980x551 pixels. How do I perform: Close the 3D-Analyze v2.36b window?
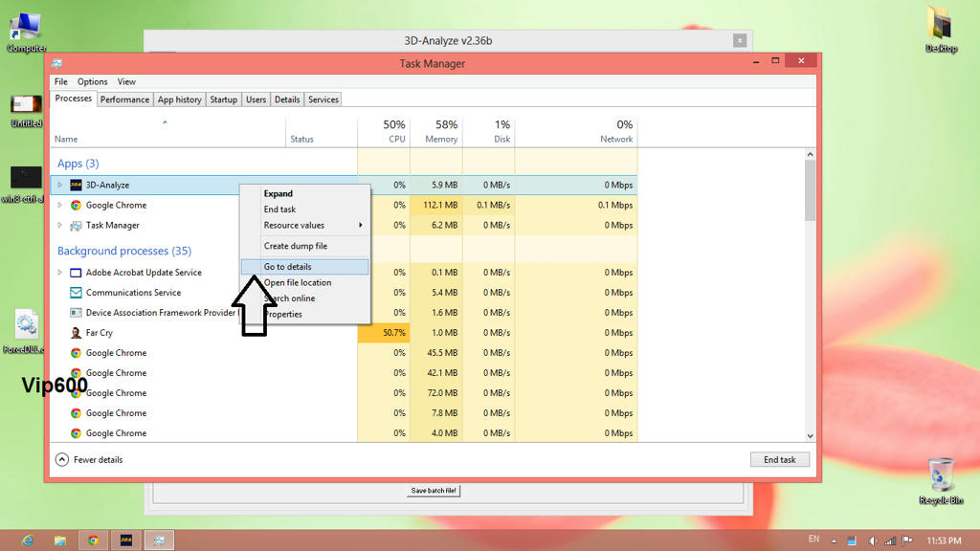pyautogui.click(x=740, y=40)
